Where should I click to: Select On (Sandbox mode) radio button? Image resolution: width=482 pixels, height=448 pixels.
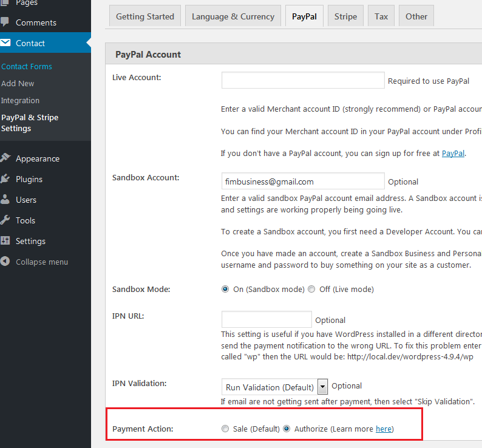point(225,289)
